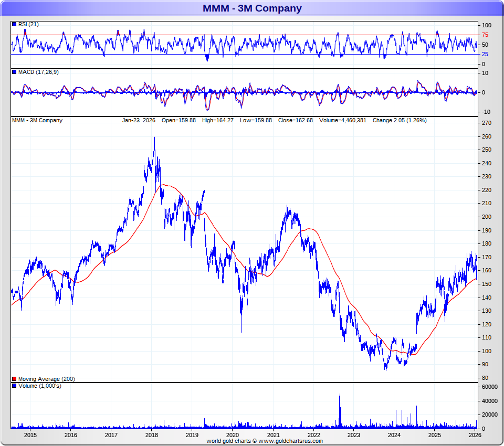Click the 'Jan-23 2026' date text

[x=139, y=121]
